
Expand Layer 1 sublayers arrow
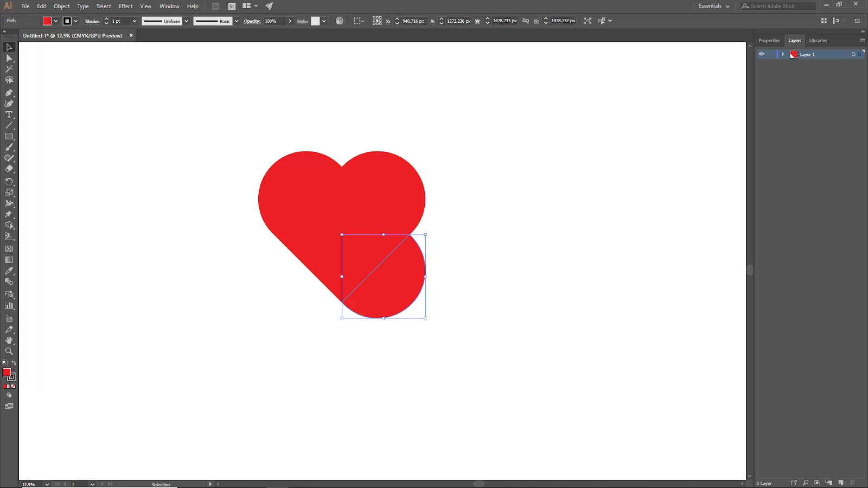[782, 54]
